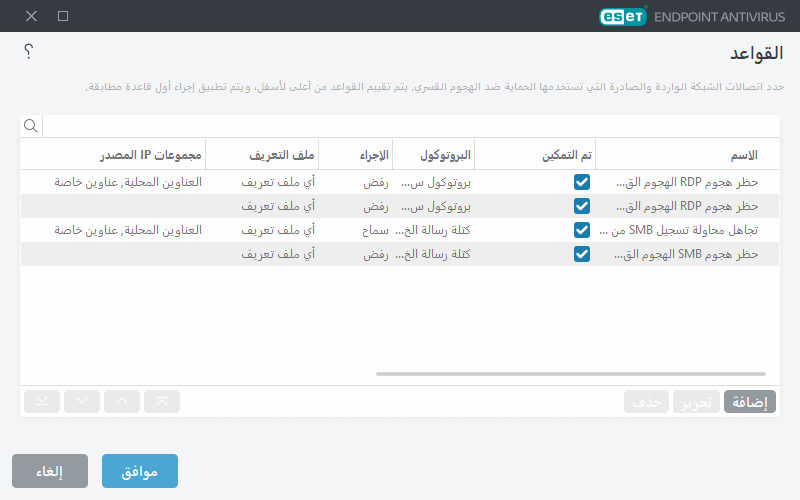This screenshot has height=500, width=800.
Task: Click move rule up arrow
Action: (122, 402)
